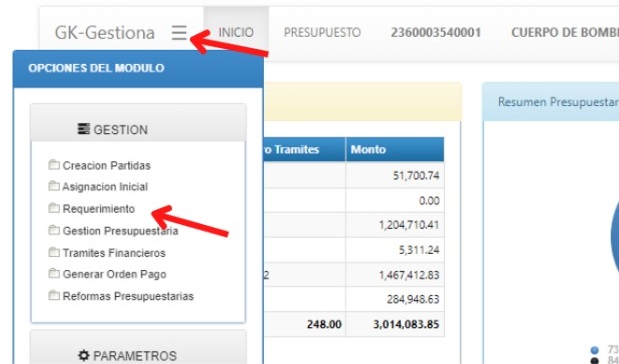The image size is (619, 364).
Task: Click the blue pie chart legend dot
Action: click(x=595, y=350)
